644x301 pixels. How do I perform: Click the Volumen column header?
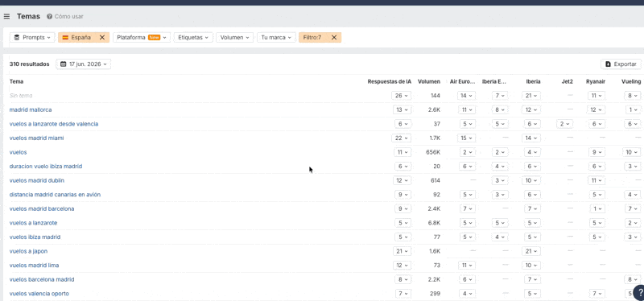(429, 82)
